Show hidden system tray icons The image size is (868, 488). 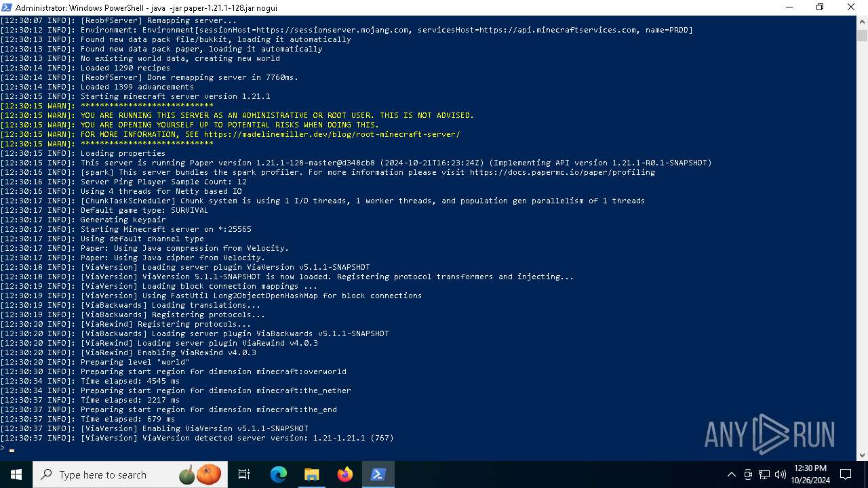732,474
